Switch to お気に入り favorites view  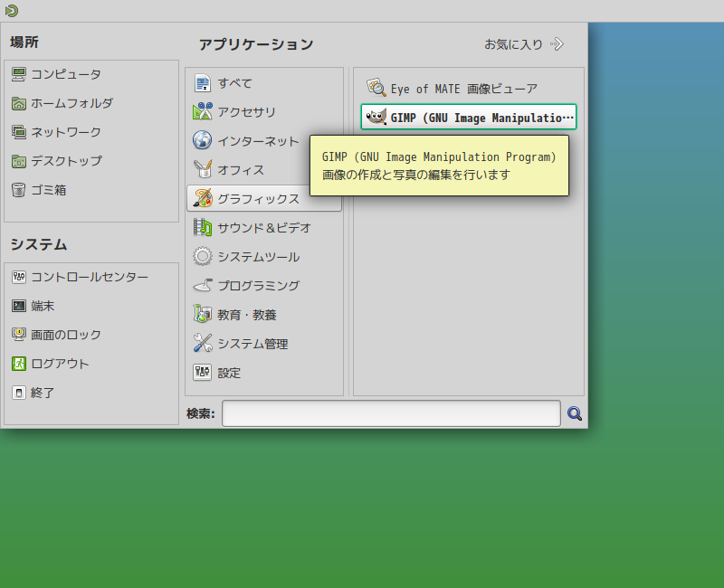[x=523, y=44]
